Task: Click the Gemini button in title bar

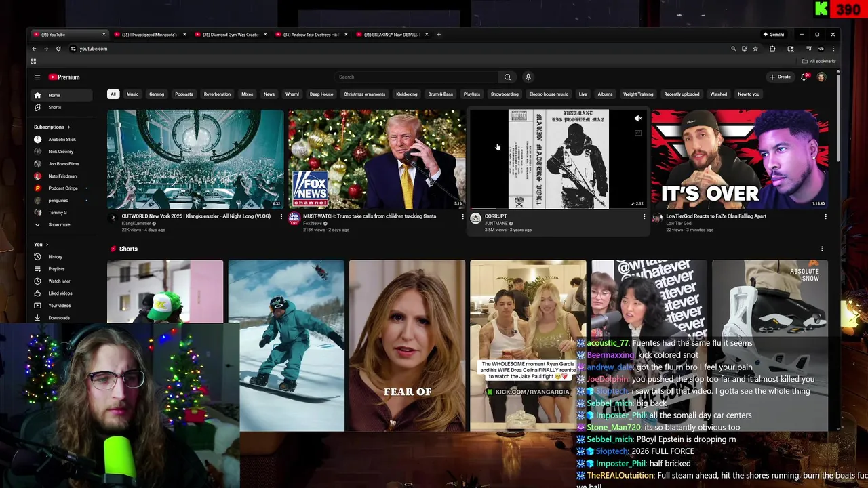Action: pyautogui.click(x=774, y=34)
